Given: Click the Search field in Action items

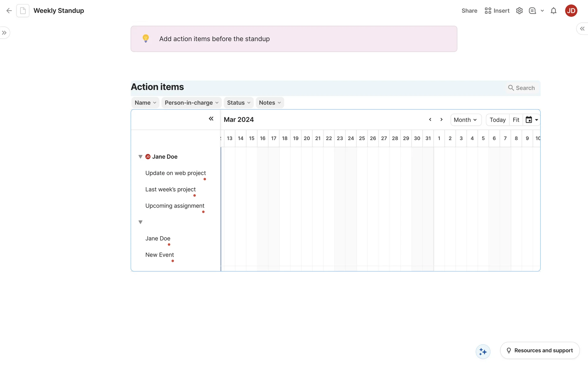Looking at the screenshot, I should (521, 88).
